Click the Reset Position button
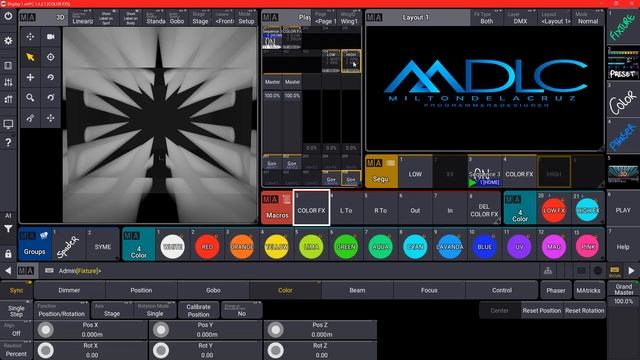This screenshot has width=640, height=360. [x=542, y=310]
